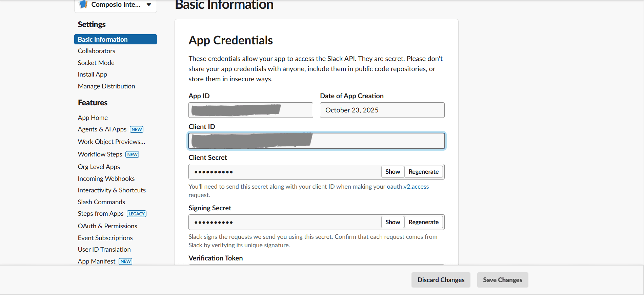Image resolution: width=644 pixels, height=295 pixels.
Task: Click the Save Changes button
Action: [503, 280]
